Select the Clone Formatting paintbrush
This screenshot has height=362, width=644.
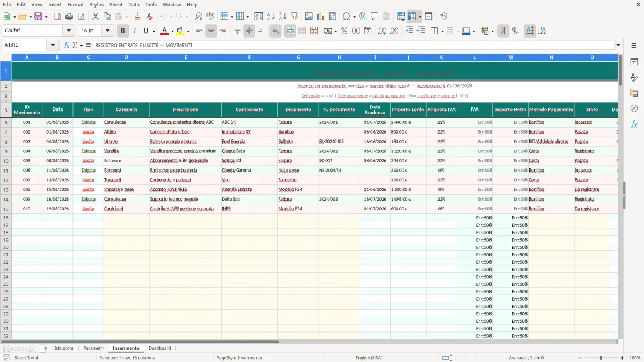click(137, 17)
